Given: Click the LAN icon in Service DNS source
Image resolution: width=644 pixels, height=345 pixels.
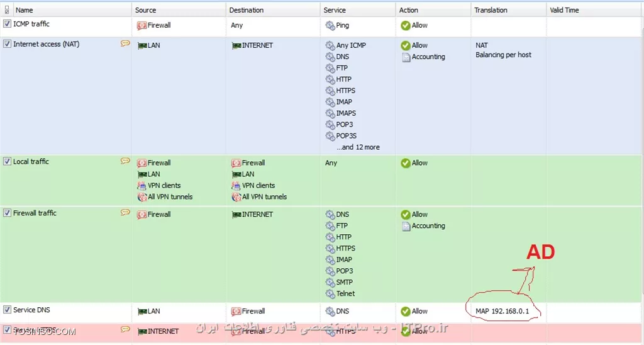Looking at the screenshot, I should click(x=142, y=312).
